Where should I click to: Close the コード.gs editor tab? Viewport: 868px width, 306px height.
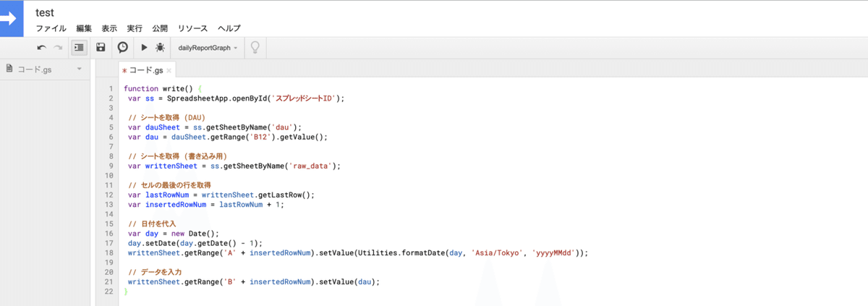tap(169, 71)
